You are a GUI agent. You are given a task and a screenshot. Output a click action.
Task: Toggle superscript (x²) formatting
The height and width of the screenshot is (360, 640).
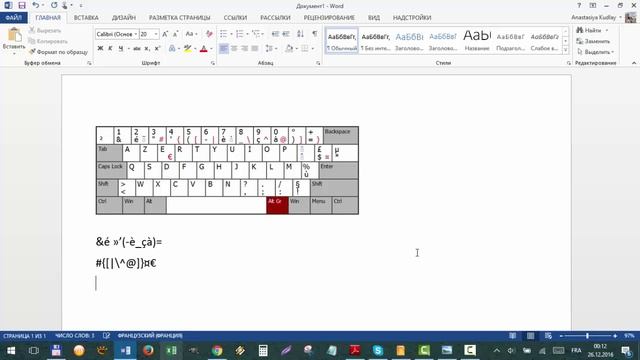click(158, 49)
